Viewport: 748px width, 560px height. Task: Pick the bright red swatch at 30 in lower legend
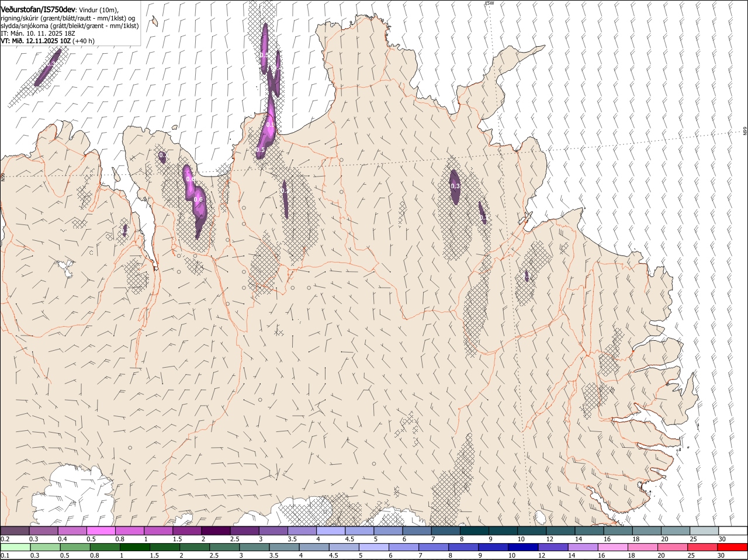[x=731, y=547]
